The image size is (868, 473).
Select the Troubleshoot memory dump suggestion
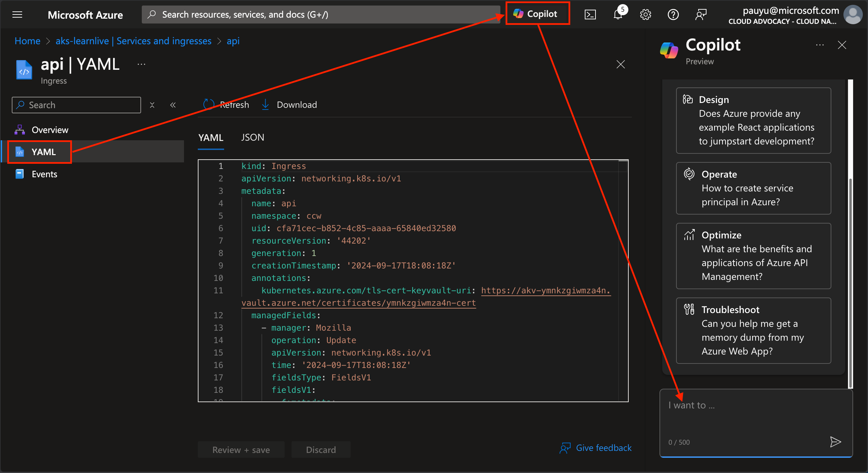click(x=754, y=331)
